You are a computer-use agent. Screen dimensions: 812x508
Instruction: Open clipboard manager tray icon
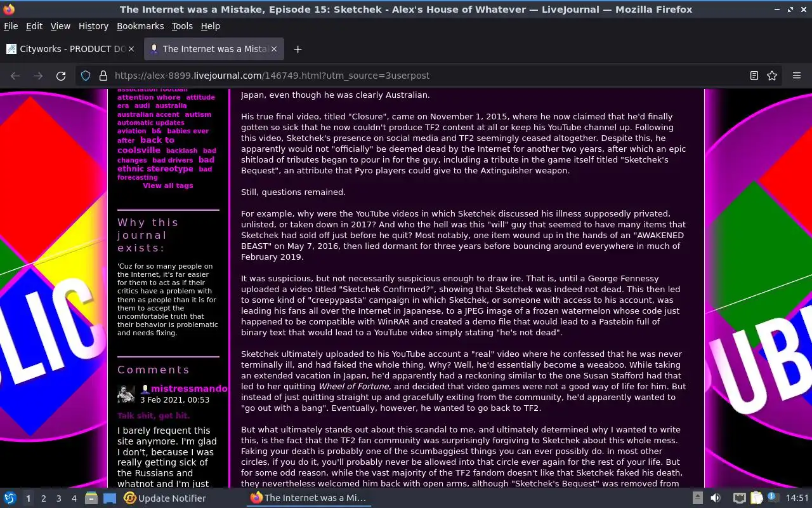coord(756,498)
